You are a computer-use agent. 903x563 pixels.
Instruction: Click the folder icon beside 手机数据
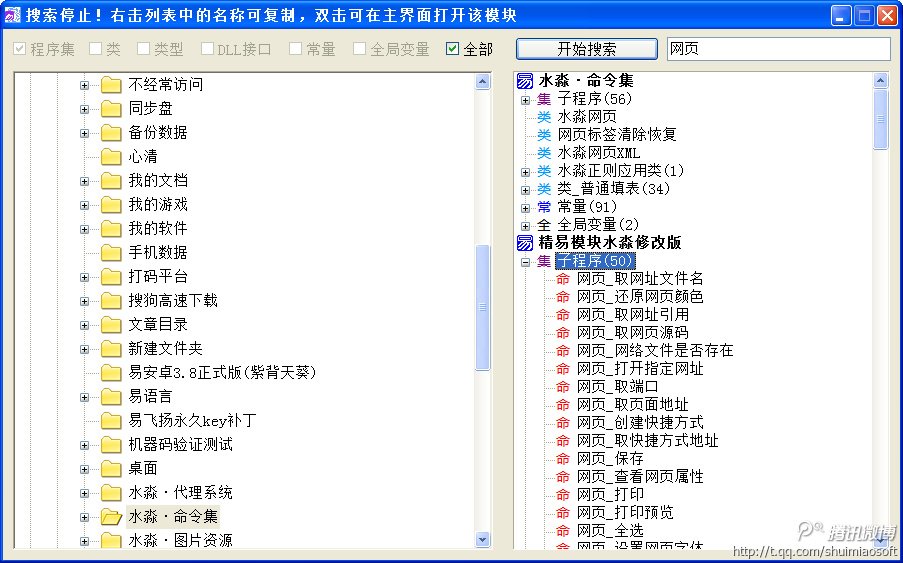click(111, 253)
